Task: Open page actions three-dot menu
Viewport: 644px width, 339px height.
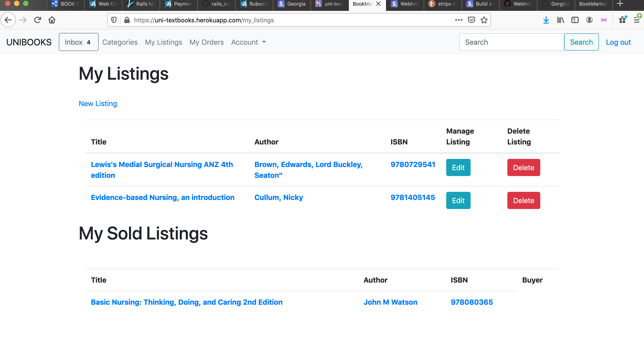Action: pos(458,20)
